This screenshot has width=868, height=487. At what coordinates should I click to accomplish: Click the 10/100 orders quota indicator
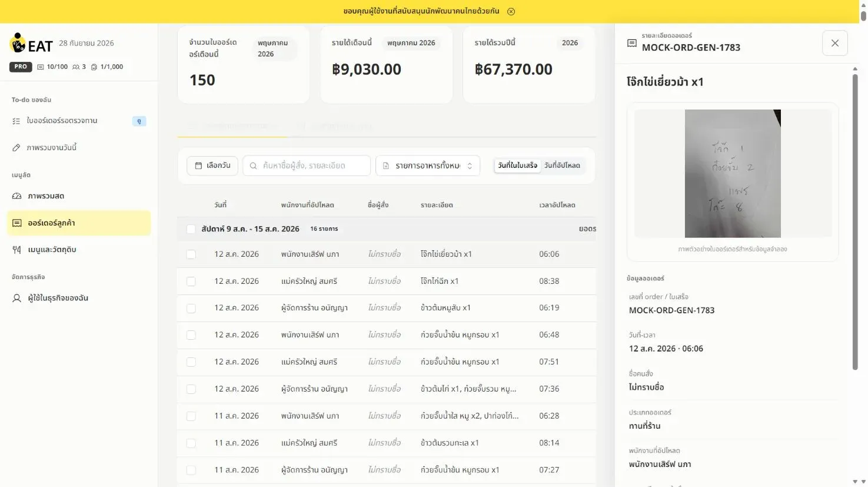pos(52,67)
